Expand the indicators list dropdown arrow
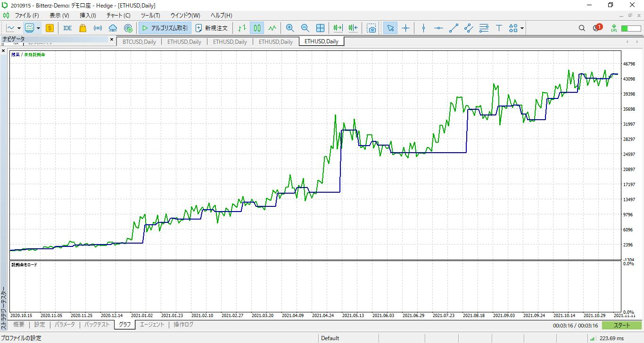The height and width of the screenshot is (343, 644). [38, 28]
